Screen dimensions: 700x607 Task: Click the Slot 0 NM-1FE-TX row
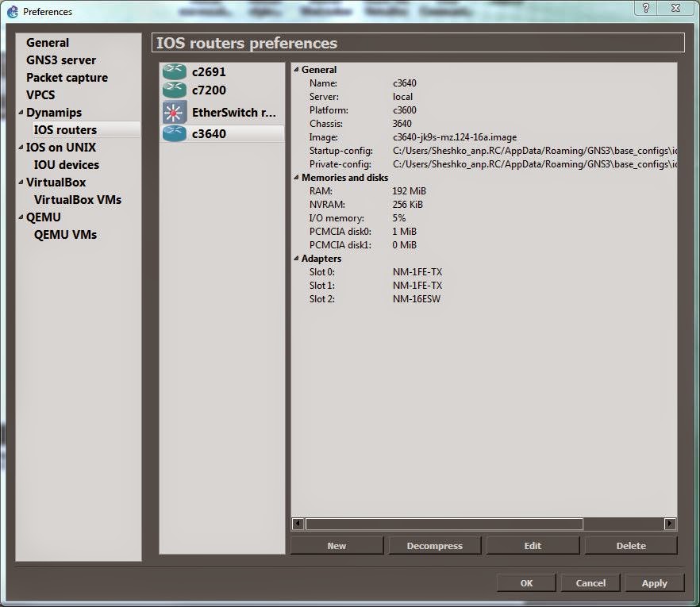click(x=484, y=272)
